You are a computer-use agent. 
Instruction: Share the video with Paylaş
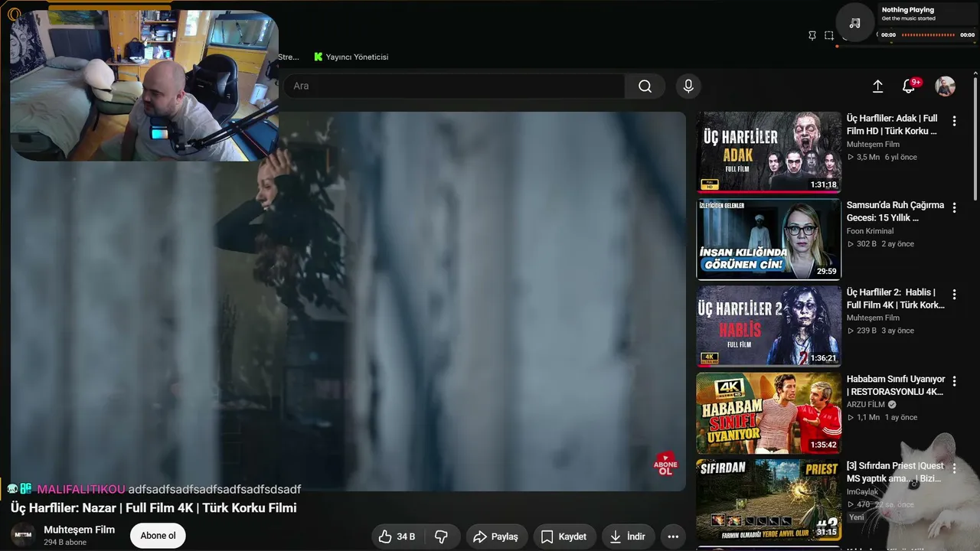495,536
